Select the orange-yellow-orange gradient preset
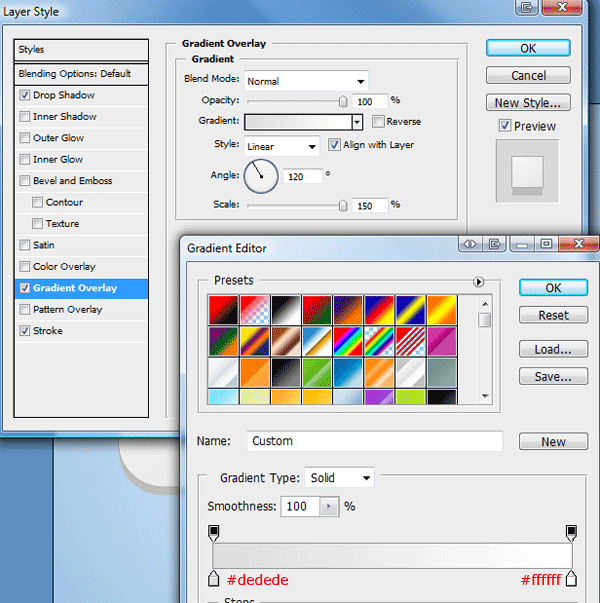This screenshot has height=603, width=600. tap(442, 310)
